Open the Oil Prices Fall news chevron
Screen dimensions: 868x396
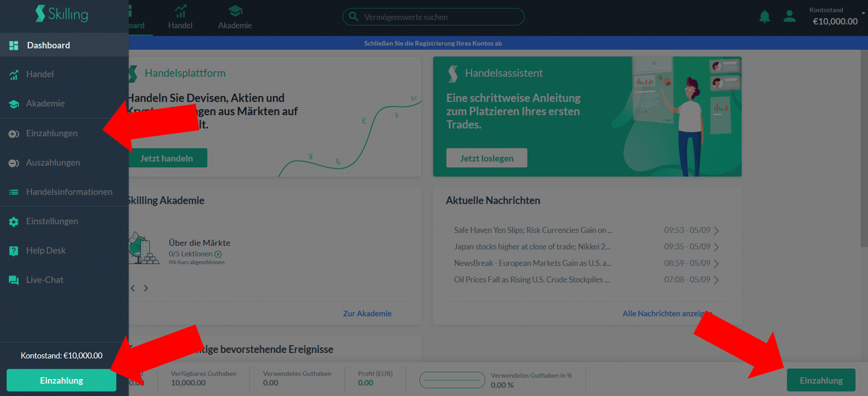(716, 280)
